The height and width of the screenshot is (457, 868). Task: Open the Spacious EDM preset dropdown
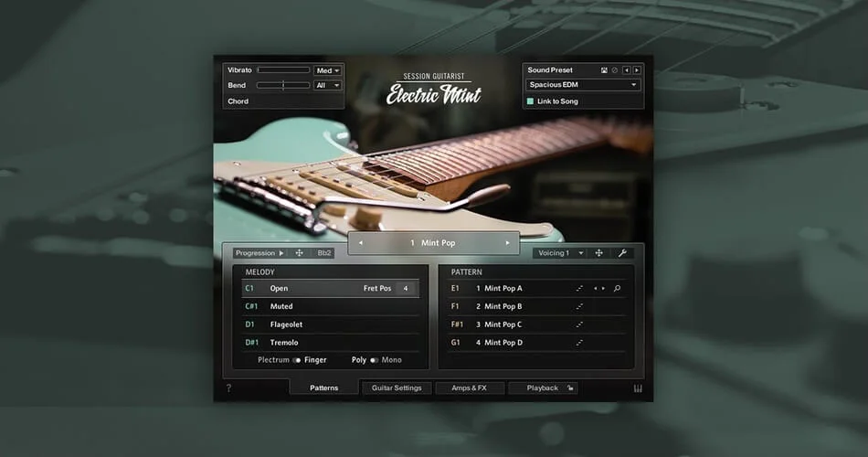583,85
